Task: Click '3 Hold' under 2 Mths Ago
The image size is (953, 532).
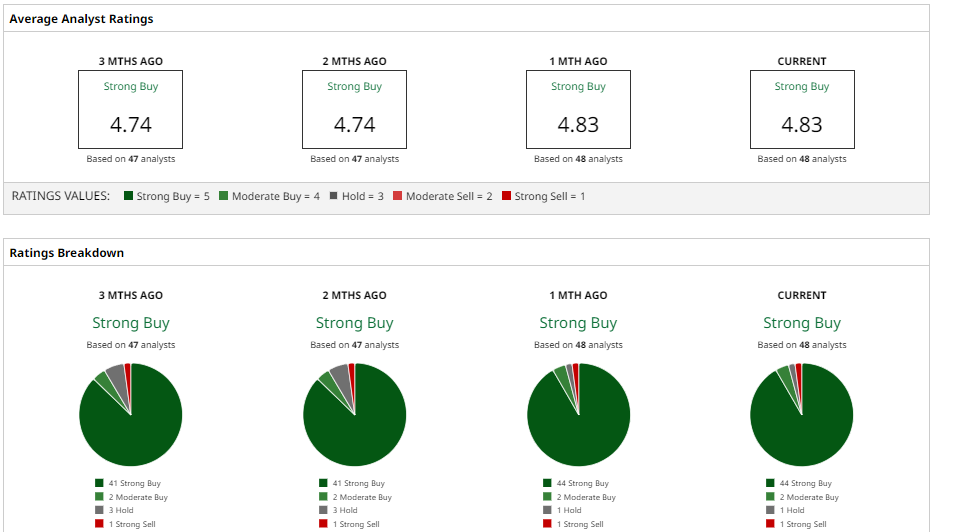Action: coord(345,511)
